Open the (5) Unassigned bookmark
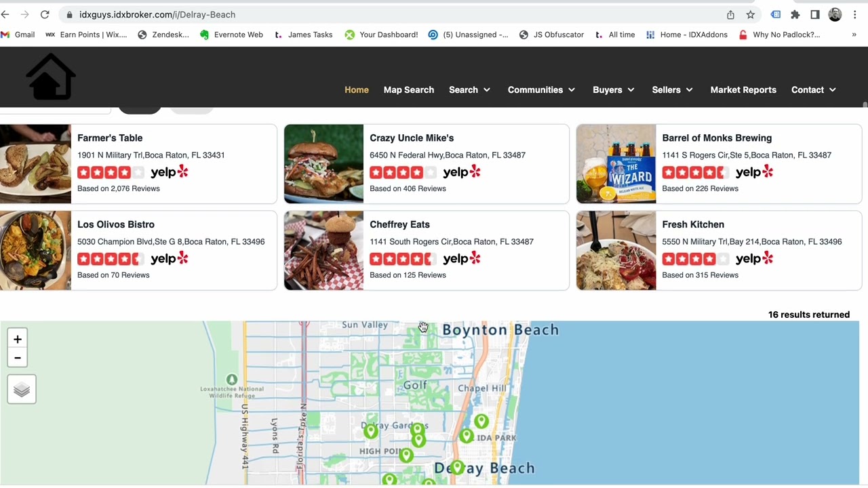 click(468, 35)
